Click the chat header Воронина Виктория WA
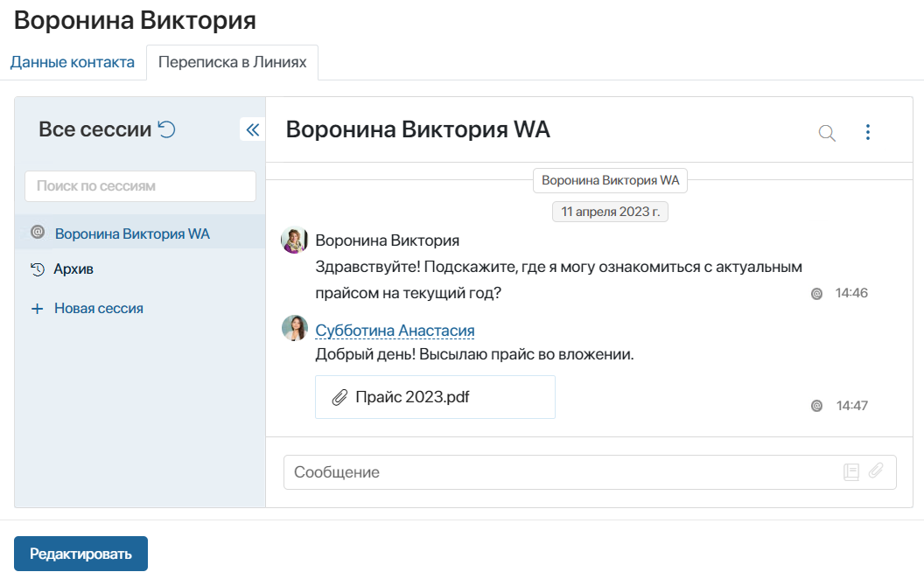The width and height of the screenshot is (924, 579). pos(417,129)
